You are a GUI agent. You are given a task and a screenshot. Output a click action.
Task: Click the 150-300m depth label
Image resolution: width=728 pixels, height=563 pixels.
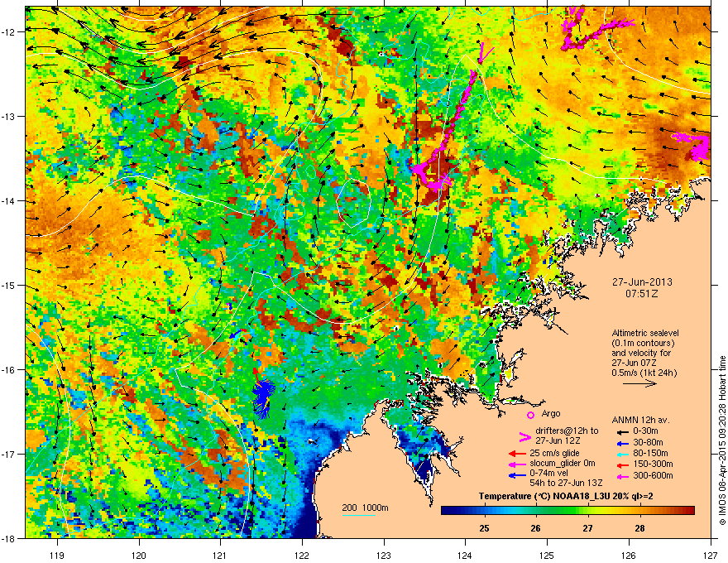(x=653, y=464)
